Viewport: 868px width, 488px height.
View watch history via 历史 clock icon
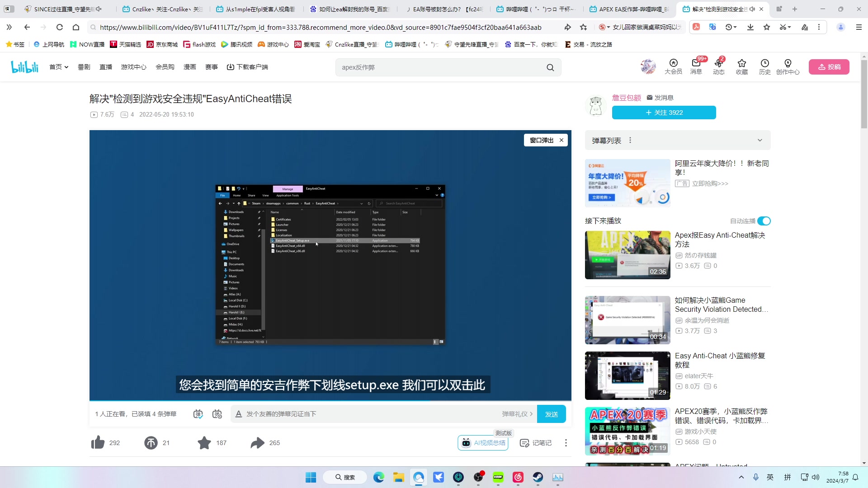point(764,67)
